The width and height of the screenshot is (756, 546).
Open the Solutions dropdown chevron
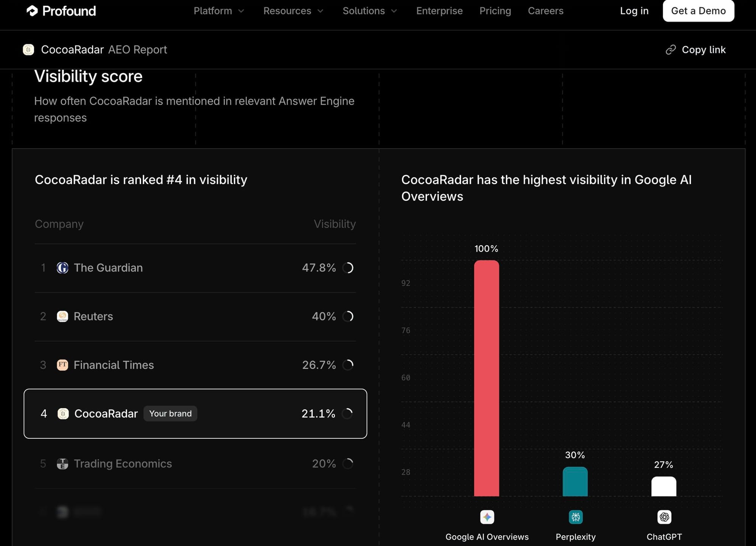[394, 11]
